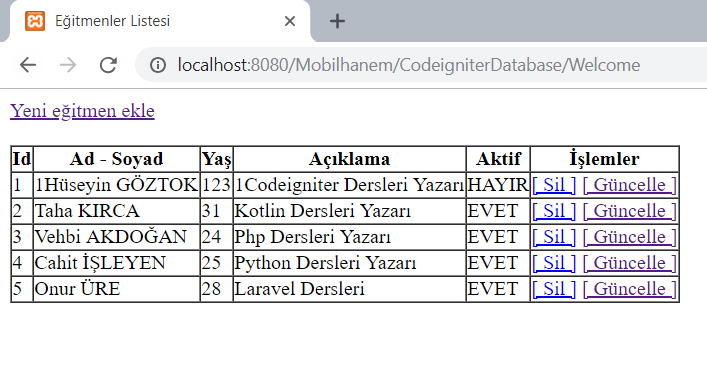707x385 pixels.
Task: Click the XAMPP favicon on the tab
Action: tap(35, 21)
